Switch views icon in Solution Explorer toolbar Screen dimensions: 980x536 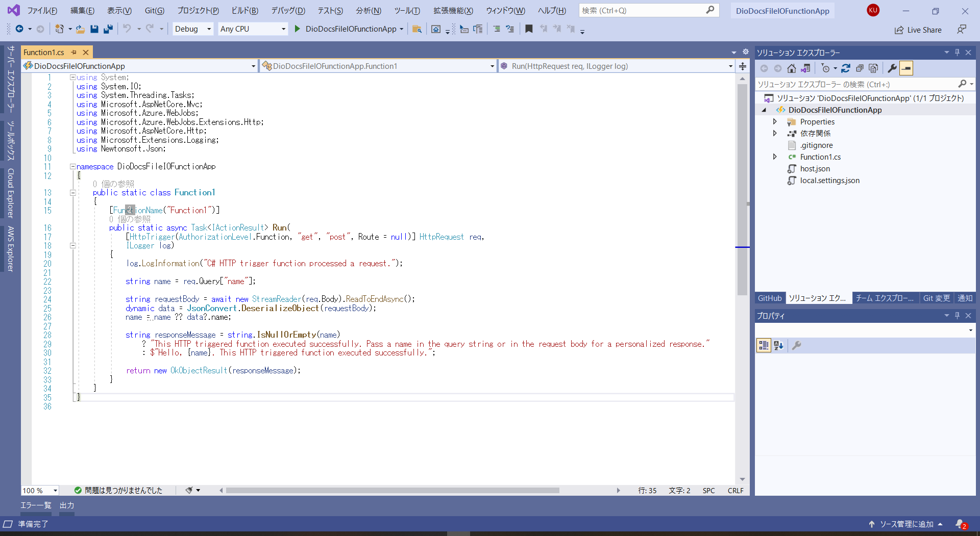click(x=805, y=68)
